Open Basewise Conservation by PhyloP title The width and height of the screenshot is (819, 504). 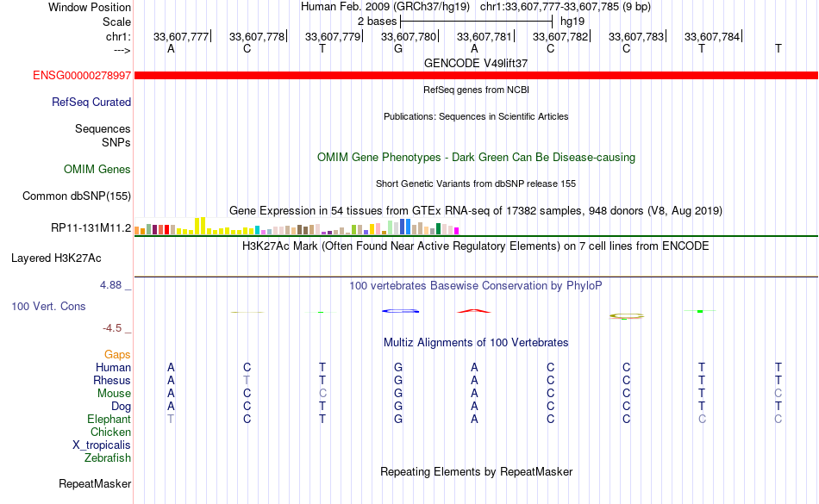point(476,285)
